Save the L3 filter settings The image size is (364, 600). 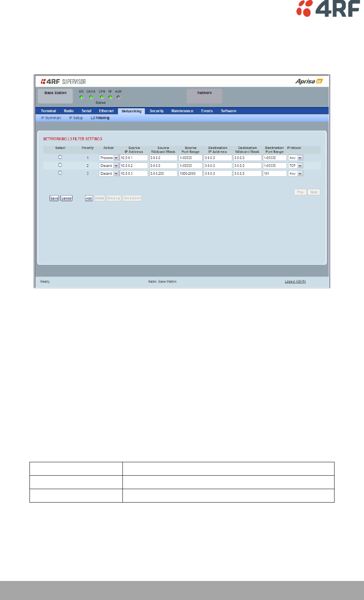pos(55,198)
